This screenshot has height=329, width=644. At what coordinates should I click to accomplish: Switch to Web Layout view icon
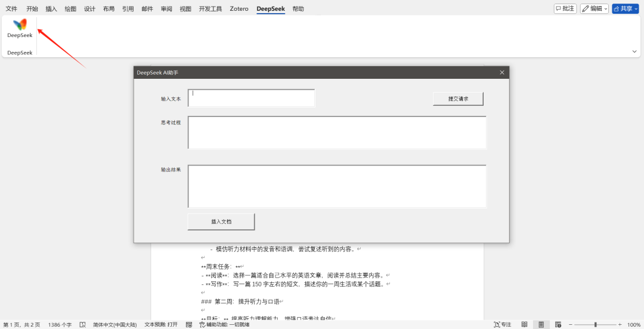pos(558,324)
